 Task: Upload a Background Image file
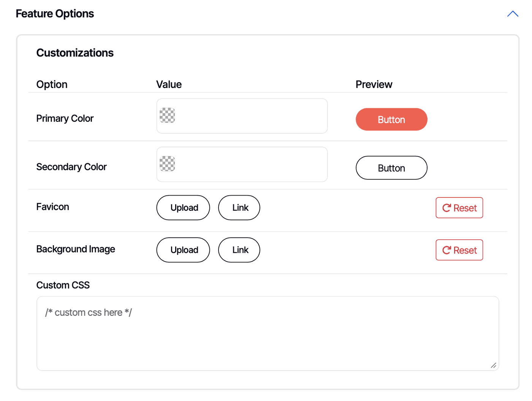point(183,250)
